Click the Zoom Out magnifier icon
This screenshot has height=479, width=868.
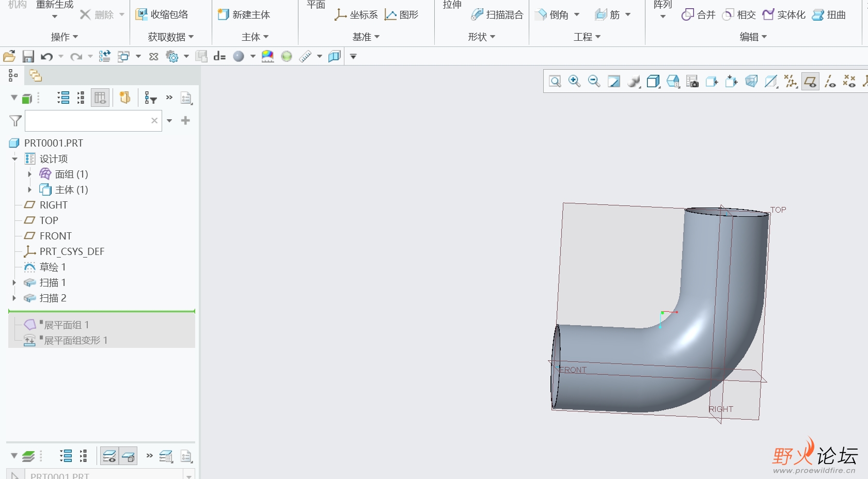[594, 82]
